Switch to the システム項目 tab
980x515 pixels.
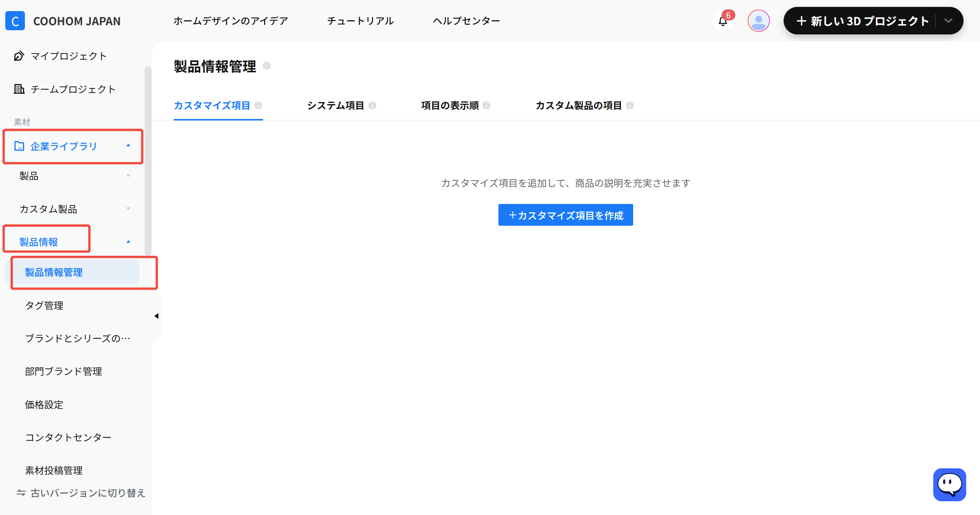coord(335,105)
